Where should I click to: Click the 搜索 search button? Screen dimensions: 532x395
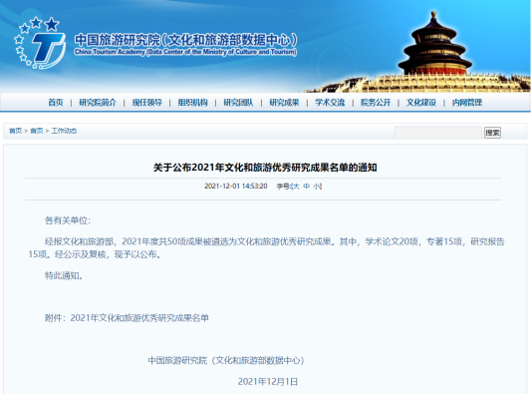click(x=492, y=133)
